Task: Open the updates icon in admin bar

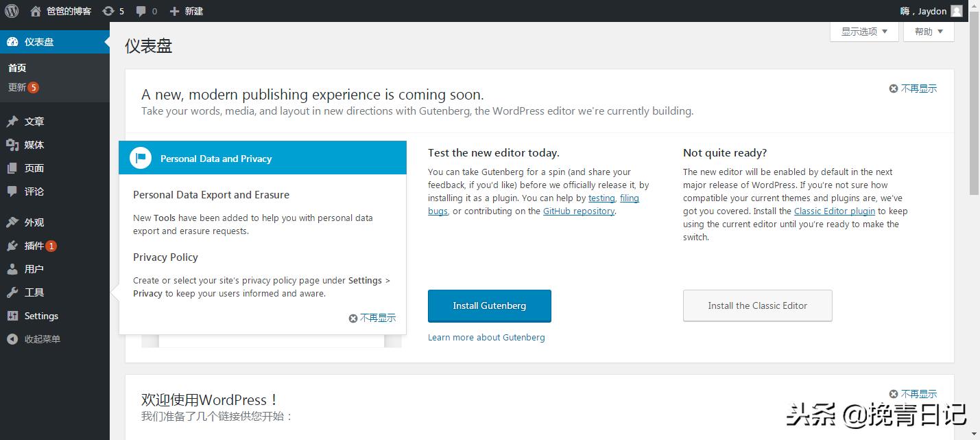Action: click(108, 11)
